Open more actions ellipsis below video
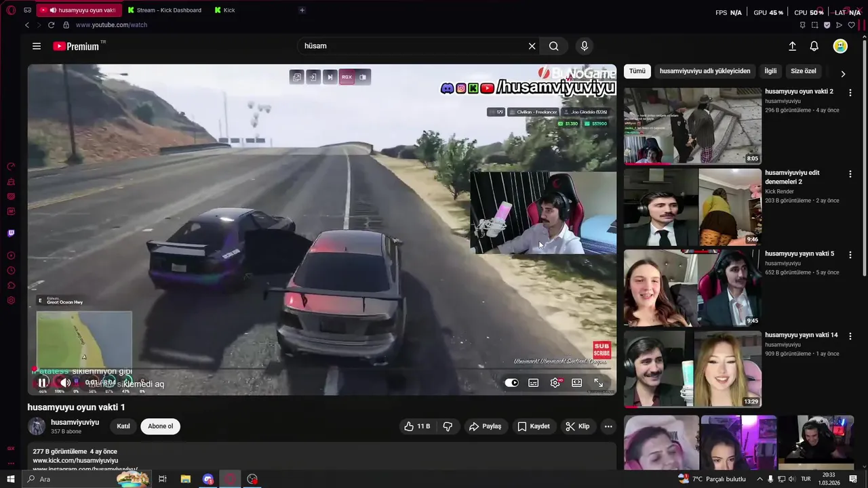Screen dimensions: 868x488 608,426
